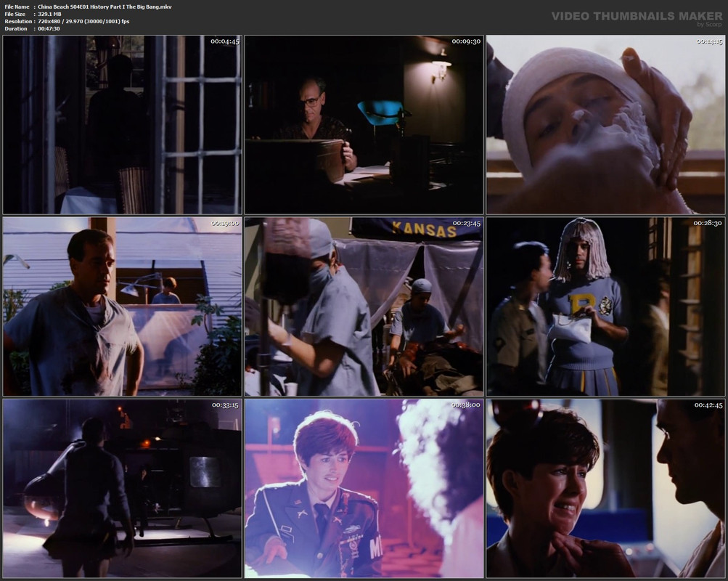Select the thumbnail stamped 00:04:45

[x=122, y=124]
